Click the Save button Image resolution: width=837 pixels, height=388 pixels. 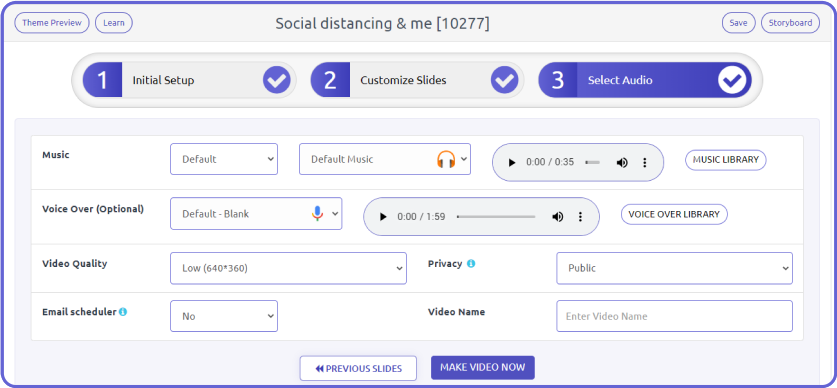click(x=738, y=23)
